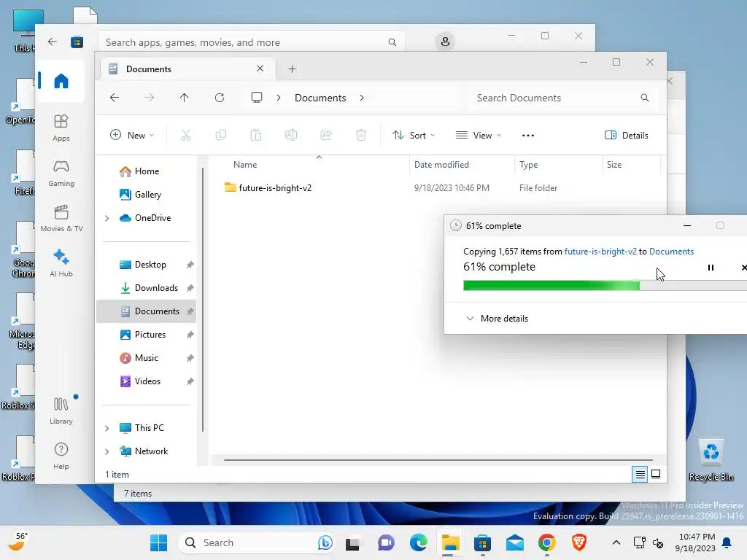Open the View dropdown menu
This screenshot has width=747, height=560.
click(x=479, y=135)
